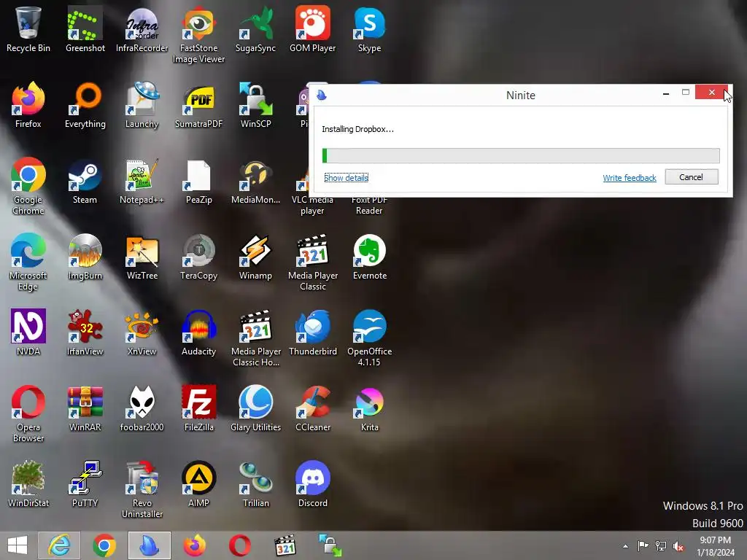Viewport: 747px width, 560px height.
Task: Open the clock showing 9:07 PM
Action: click(716, 546)
